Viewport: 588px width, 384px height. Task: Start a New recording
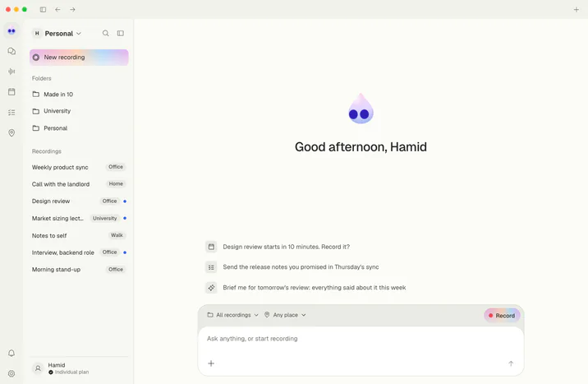[x=79, y=58]
